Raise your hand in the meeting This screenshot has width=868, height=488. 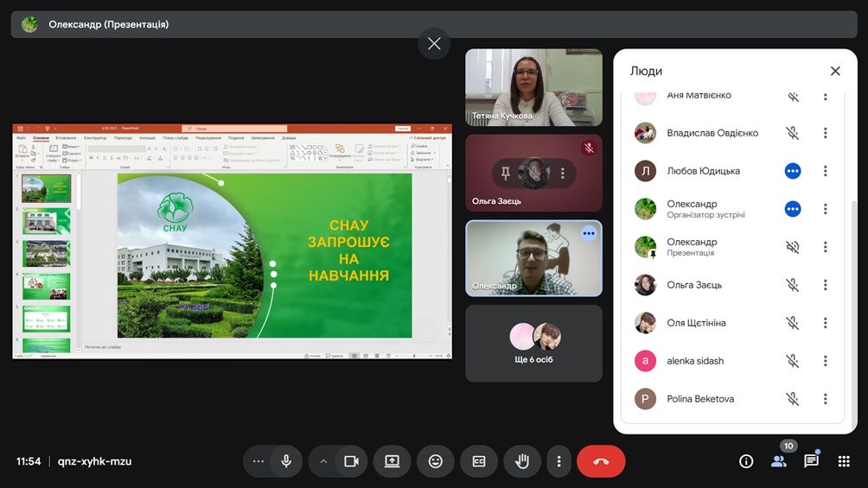point(522,461)
